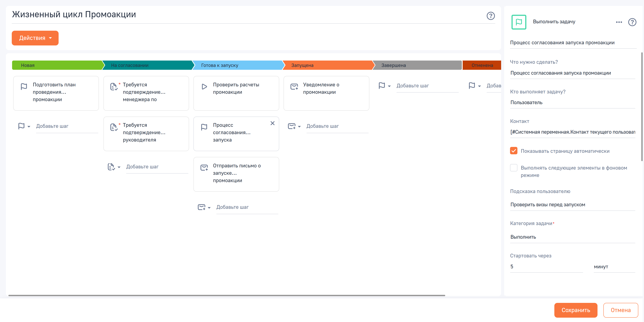Open the минут time unit dropdown
Image resolution: width=644 pixels, height=322 pixels.
(x=614, y=266)
